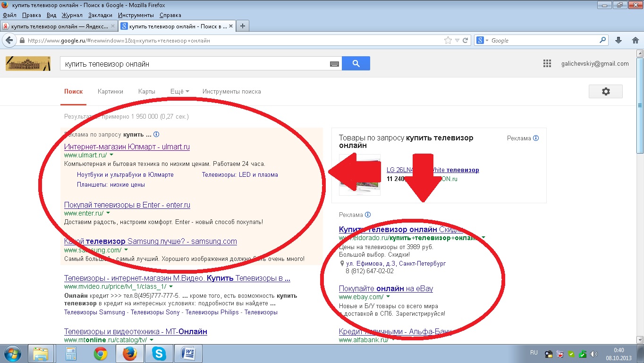Expand the Ещё dropdown menu

pyautogui.click(x=179, y=92)
